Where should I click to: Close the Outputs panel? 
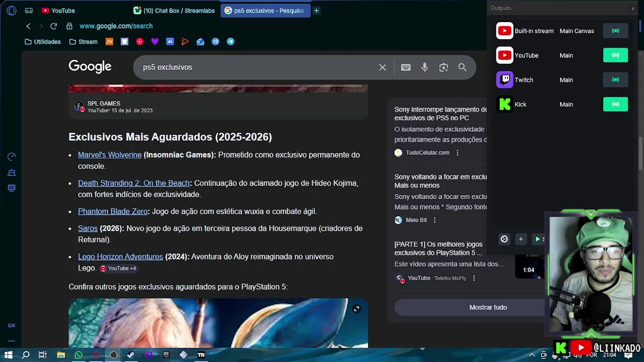click(632, 9)
